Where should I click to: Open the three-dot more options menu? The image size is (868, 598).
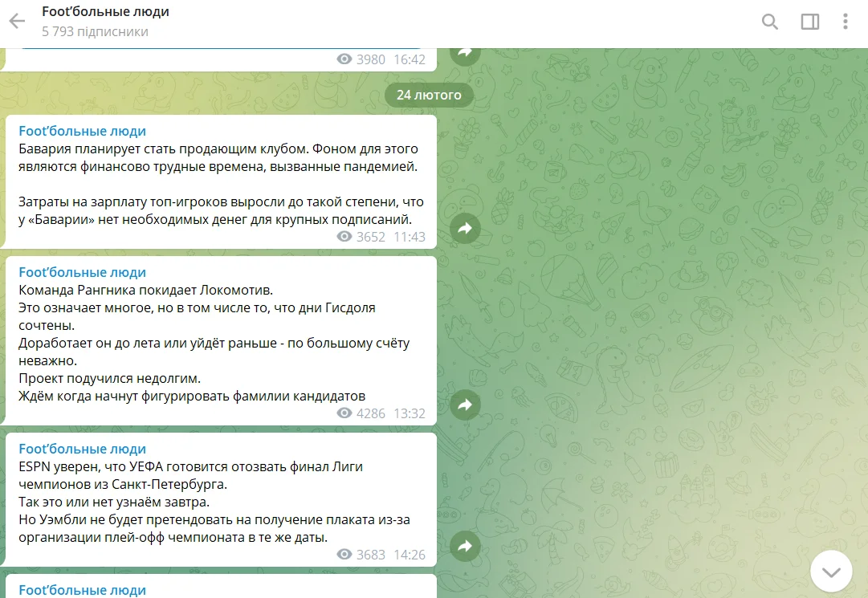(x=846, y=22)
